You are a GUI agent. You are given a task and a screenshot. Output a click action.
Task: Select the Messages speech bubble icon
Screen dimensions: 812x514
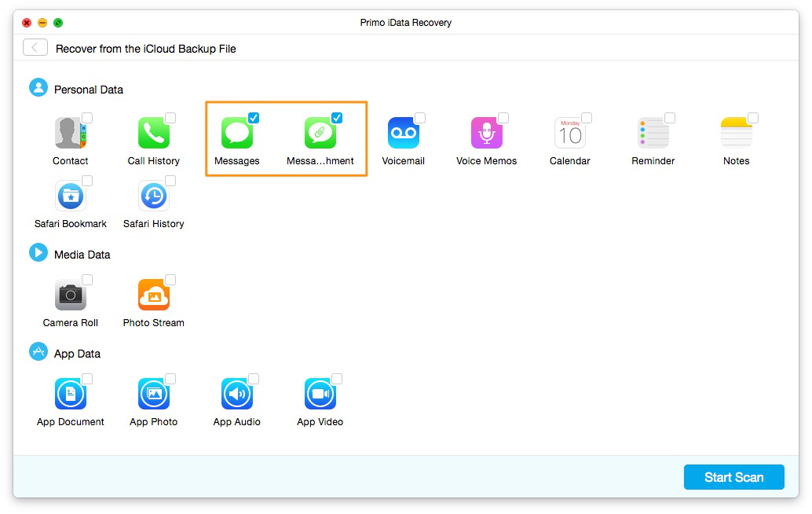237,133
